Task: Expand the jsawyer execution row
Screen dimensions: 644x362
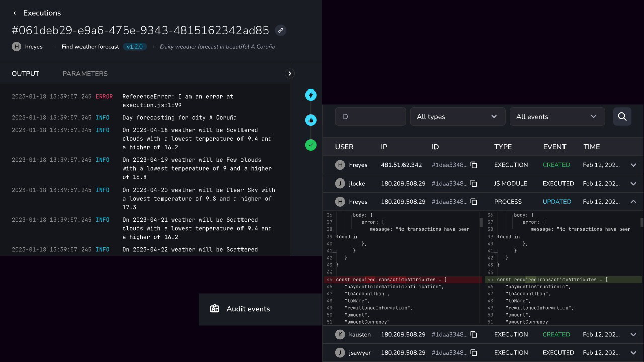Action: pos(633,352)
